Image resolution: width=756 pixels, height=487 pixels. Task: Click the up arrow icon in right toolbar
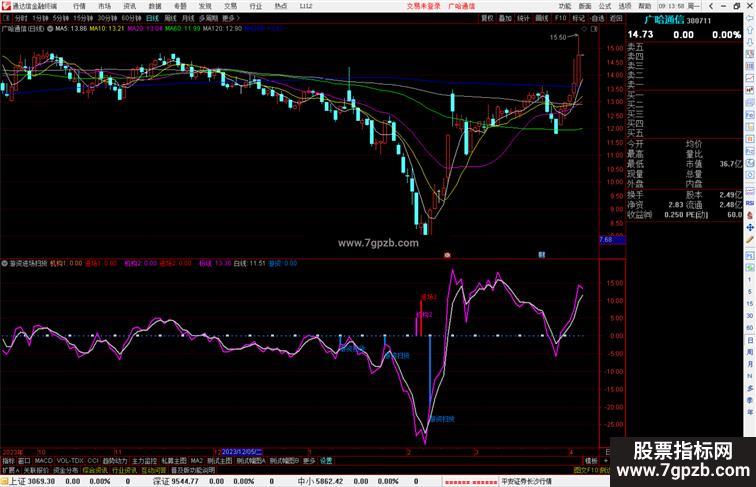750,31
